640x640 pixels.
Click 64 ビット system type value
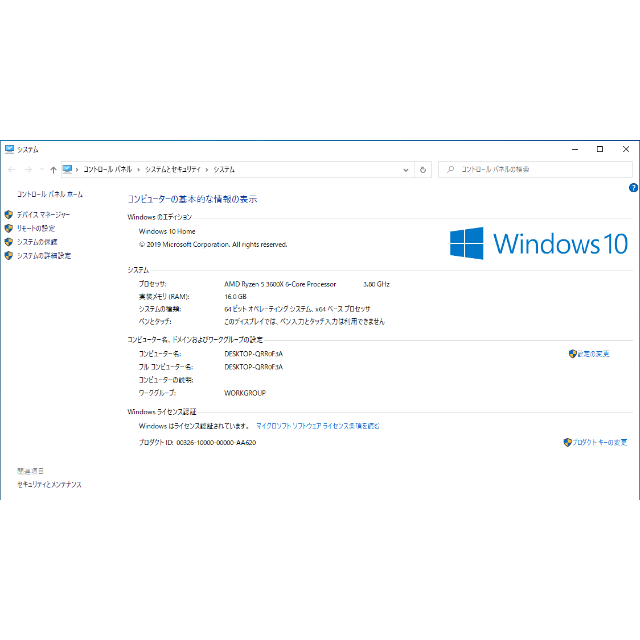(x=297, y=309)
